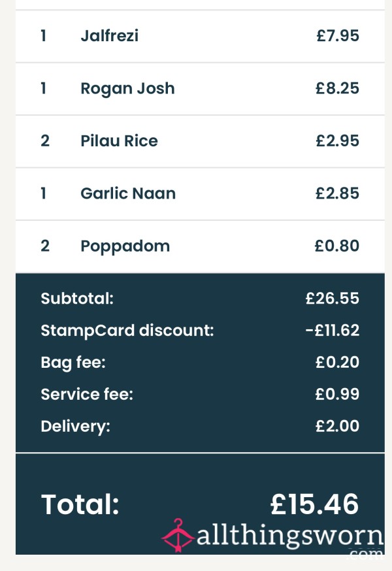Click the Garlic Naan item name
392x571 pixels.
[x=128, y=193]
